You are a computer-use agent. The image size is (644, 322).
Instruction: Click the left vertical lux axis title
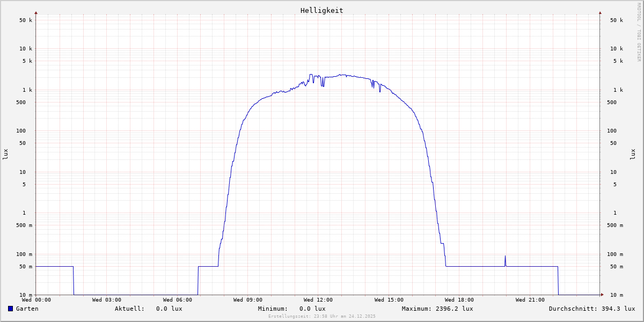click(x=5, y=154)
